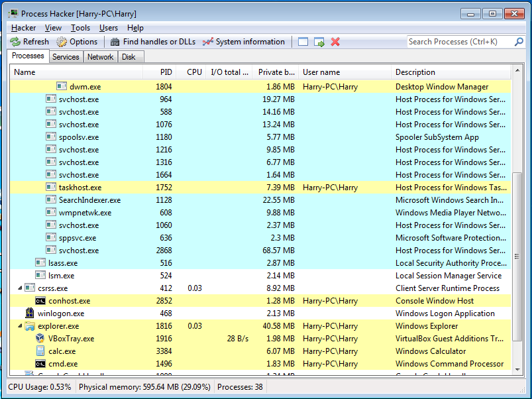532x399 pixels.
Task: Click icon of svchost.exe PID 2868
Action: click(51, 250)
